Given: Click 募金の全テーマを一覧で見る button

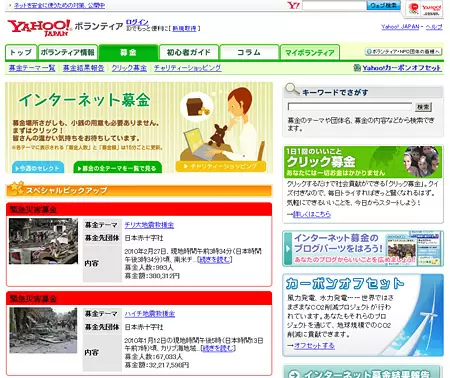Looking at the screenshot, I should (x=117, y=167).
